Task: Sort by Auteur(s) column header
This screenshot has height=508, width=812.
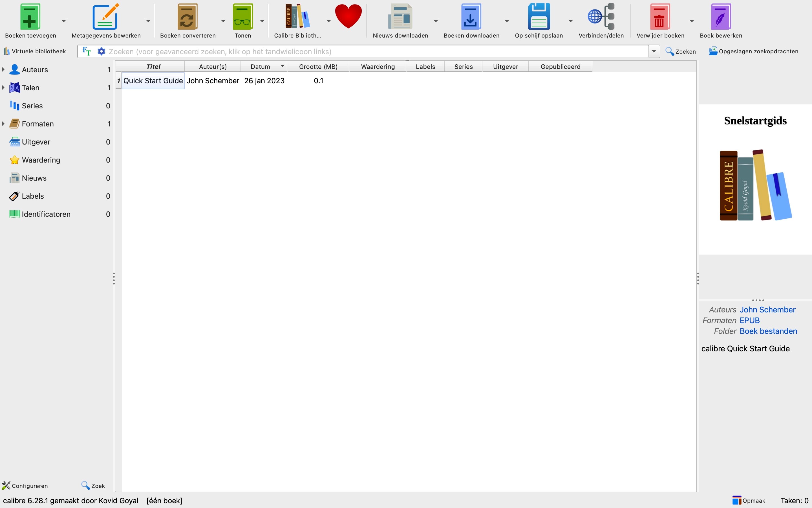Action: pos(213,67)
